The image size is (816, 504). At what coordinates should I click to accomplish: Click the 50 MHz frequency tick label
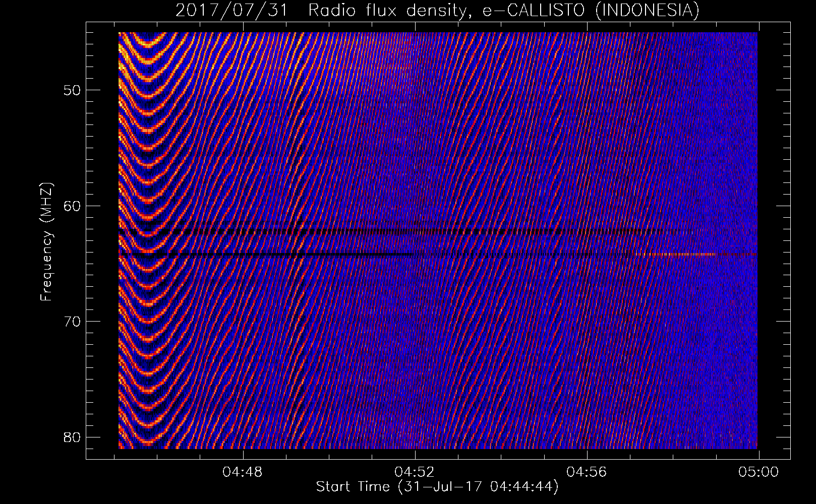tap(73, 90)
